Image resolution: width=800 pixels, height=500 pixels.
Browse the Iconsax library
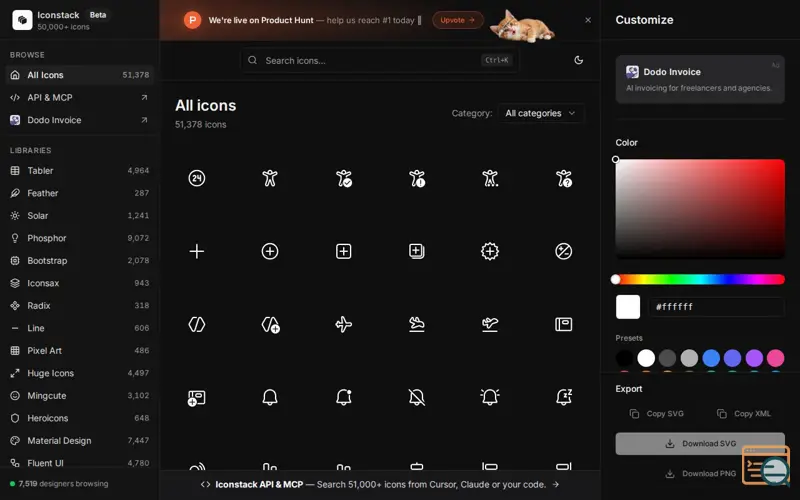[80, 283]
